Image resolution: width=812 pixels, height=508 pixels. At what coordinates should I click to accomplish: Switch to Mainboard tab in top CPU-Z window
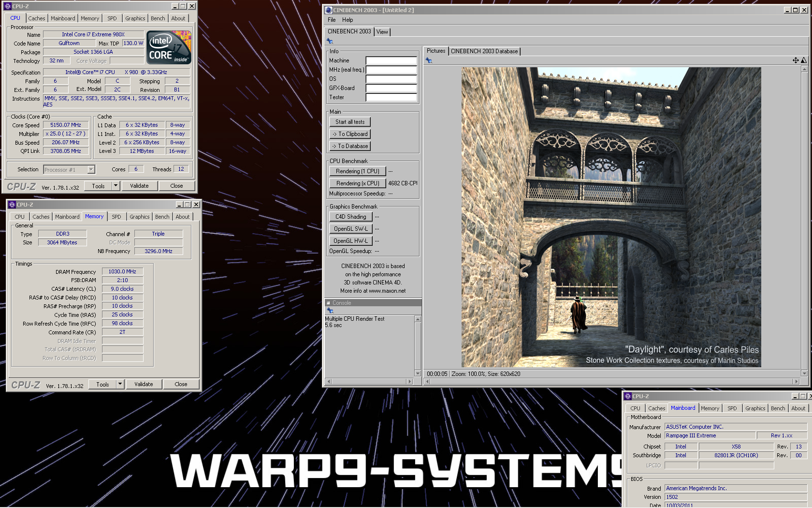[x=63, y=18]
